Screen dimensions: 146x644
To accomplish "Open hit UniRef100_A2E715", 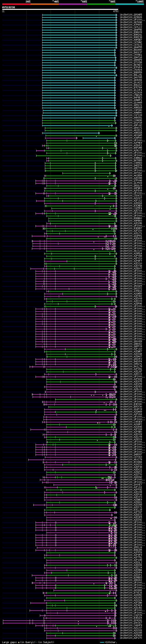I will pyautogui.click(x=131, y=211).
